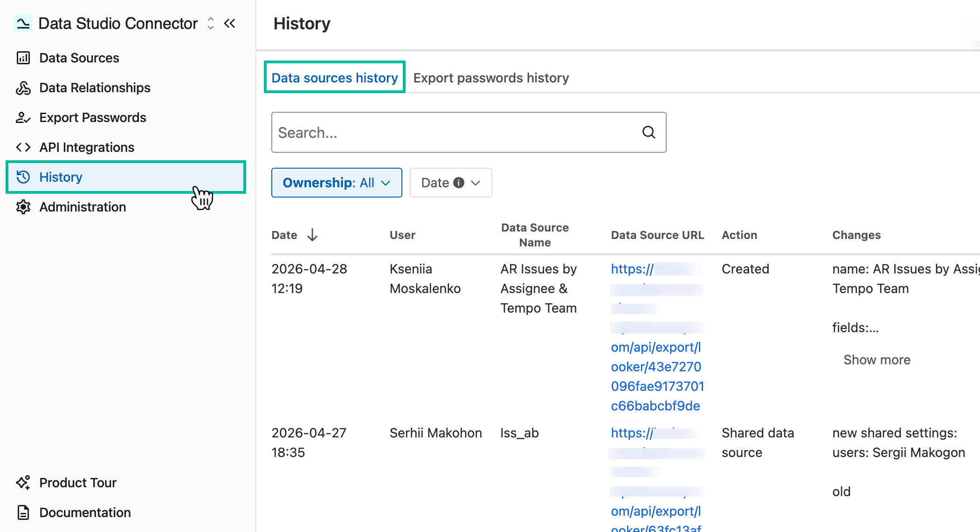
Task: Open the Ownership: All filter dropdown
Action: (337, 183)
